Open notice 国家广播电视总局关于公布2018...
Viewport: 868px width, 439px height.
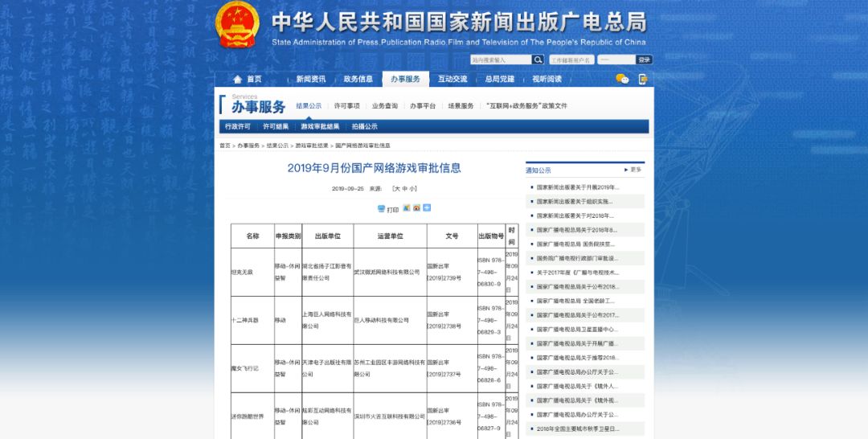(577, 287)
